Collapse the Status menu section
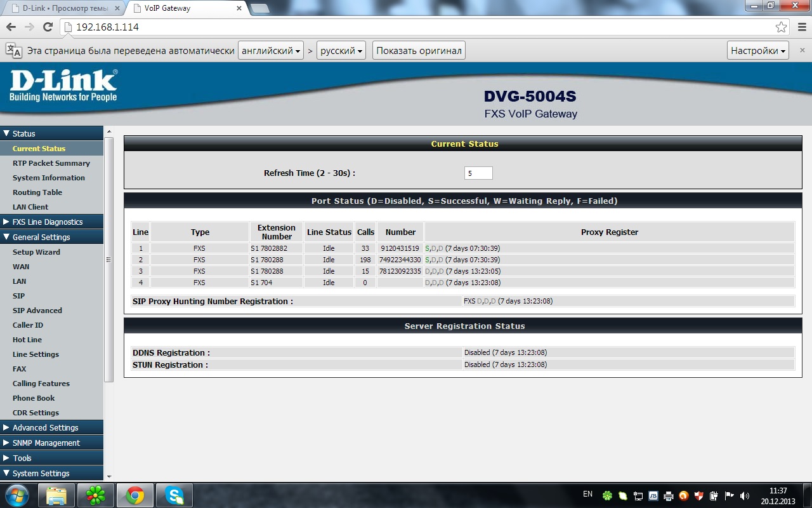The image size is (812, 508). [51, 133]
